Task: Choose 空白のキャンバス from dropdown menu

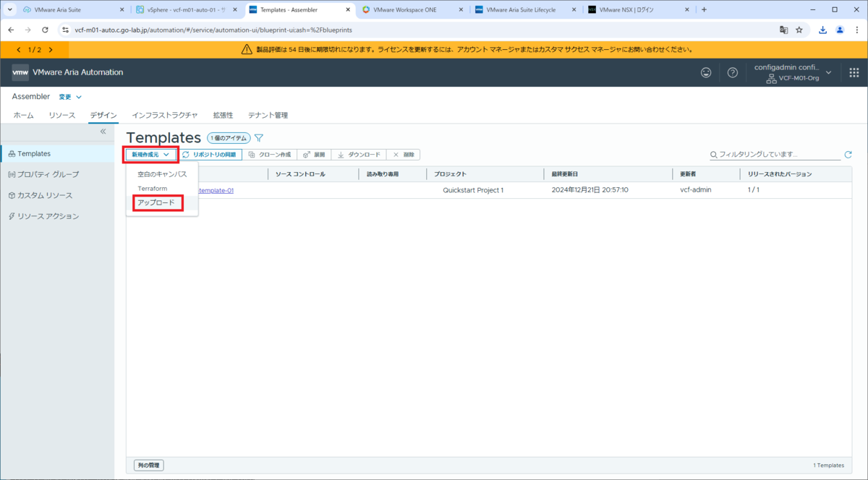Action: coord(162,174)
